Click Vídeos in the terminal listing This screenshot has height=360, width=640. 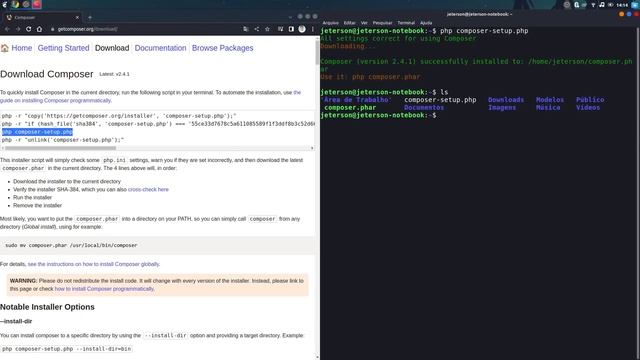tap(588, 107)
